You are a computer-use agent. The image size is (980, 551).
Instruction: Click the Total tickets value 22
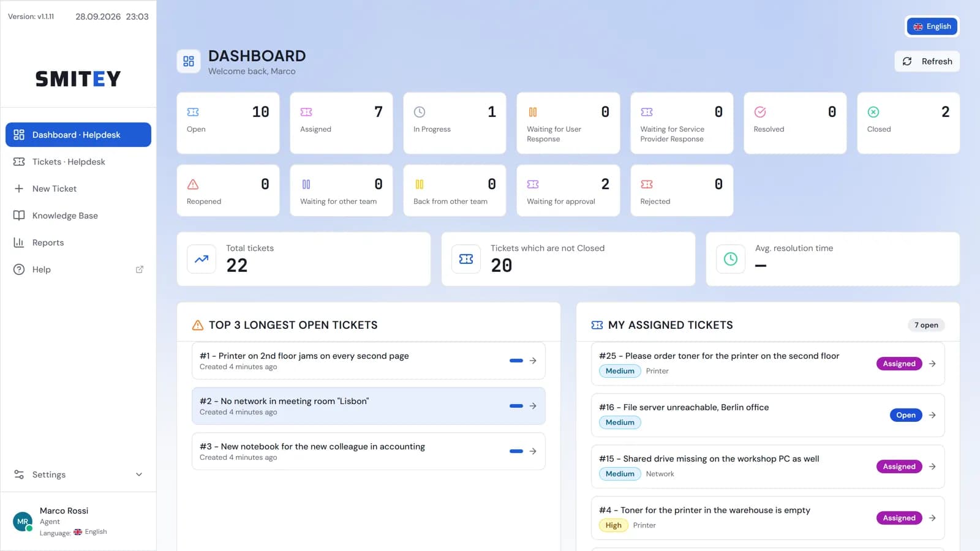coord(237,265)
